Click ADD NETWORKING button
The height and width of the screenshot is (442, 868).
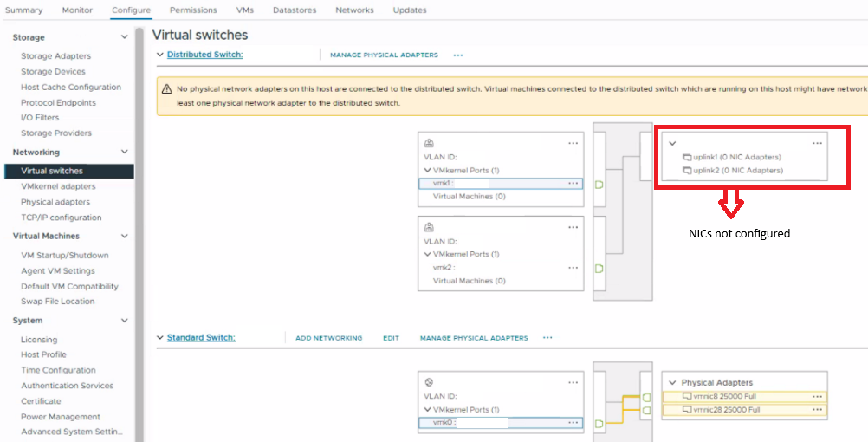point(328,338)
